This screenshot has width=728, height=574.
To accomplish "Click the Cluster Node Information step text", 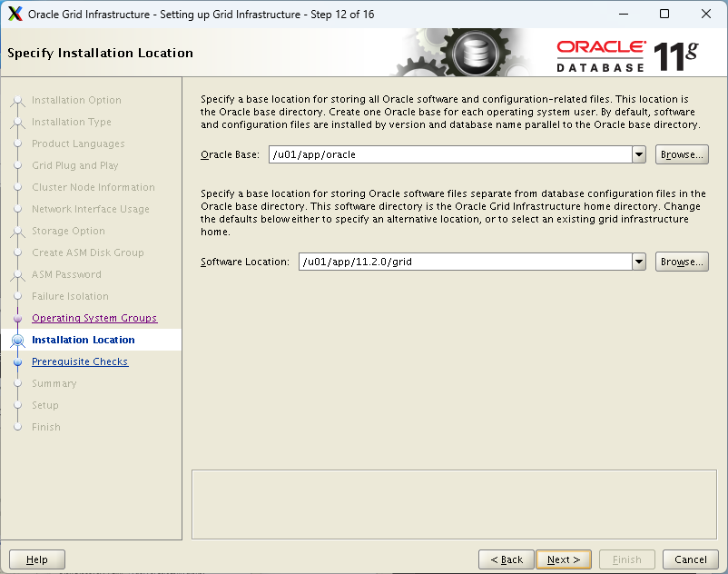I will coord(93,188).
